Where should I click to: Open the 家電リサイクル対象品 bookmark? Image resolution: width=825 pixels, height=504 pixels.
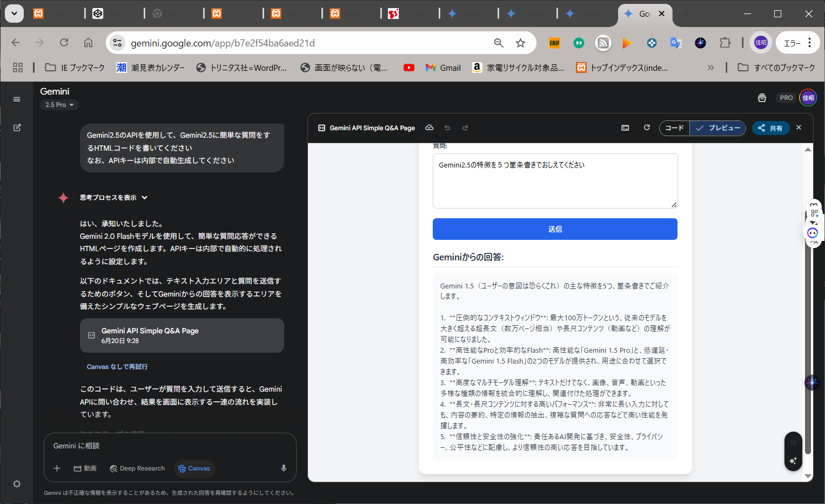click(x=518, y=68)
